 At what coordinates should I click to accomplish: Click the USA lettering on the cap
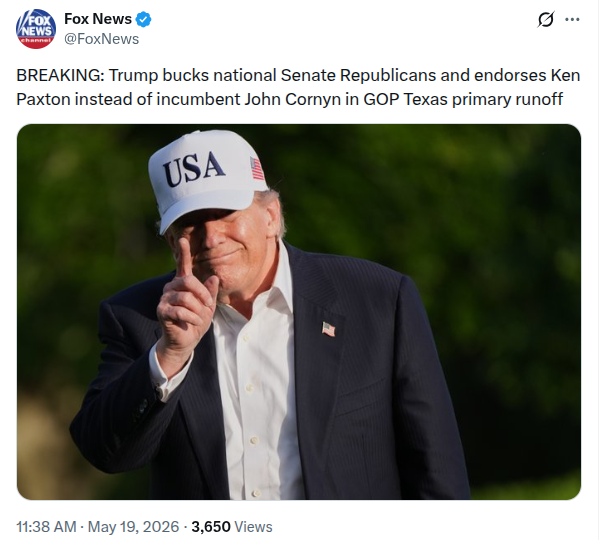[x=194, y=168]
